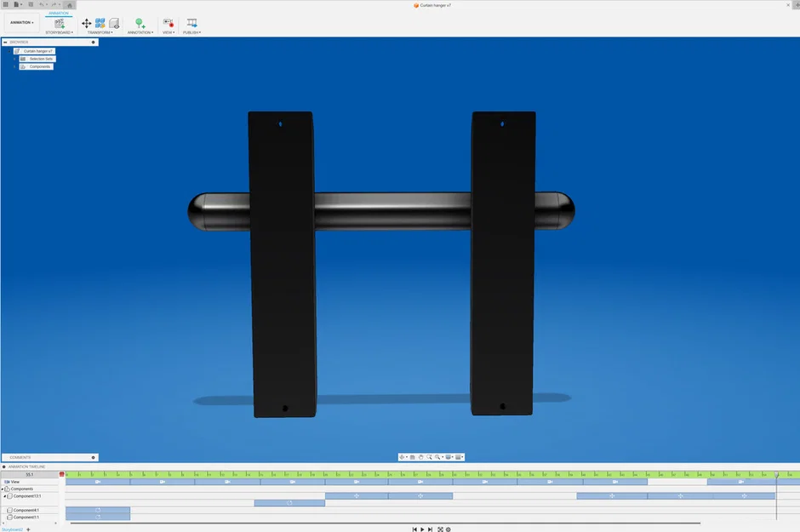Click the red scratch zone timeline marker
This screenshot has height=532, width=800.
point(62,474)
